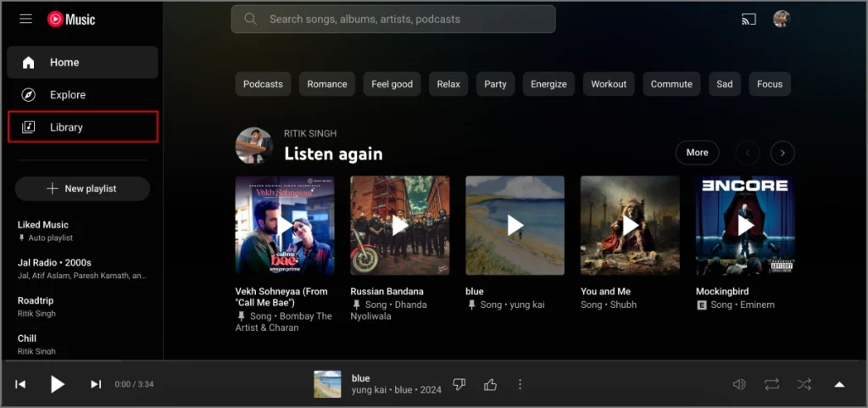The image size is (868, 408).
Task: Skip to previous track
Action: (x=20, y=384)
